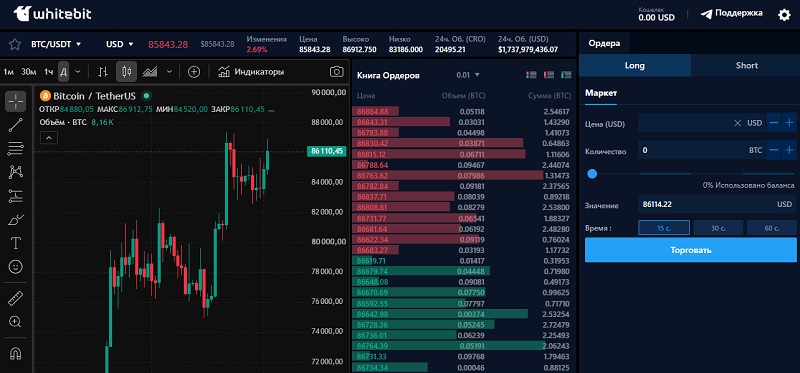Select the trend line drawing tool

[16, 125]
